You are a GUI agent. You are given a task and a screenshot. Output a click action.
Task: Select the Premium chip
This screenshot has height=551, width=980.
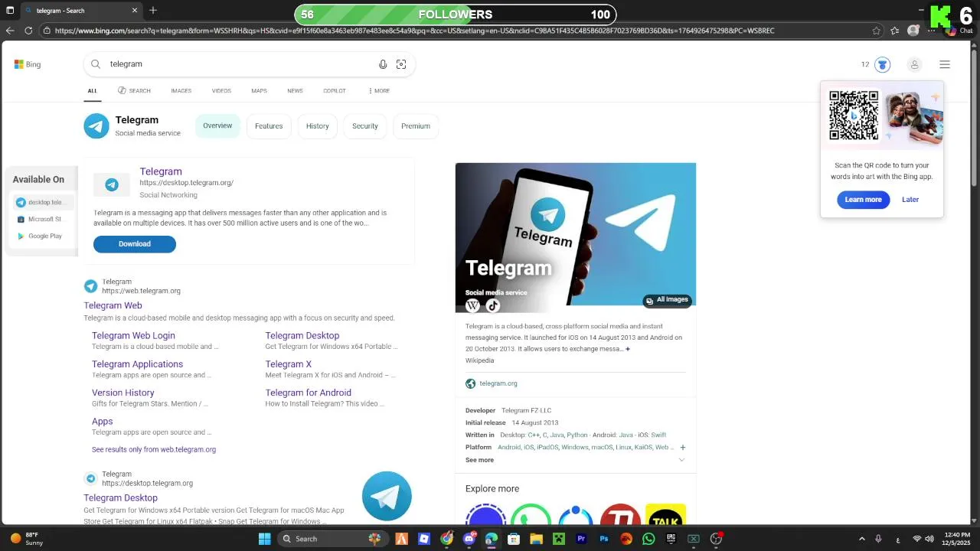point(416,126)
